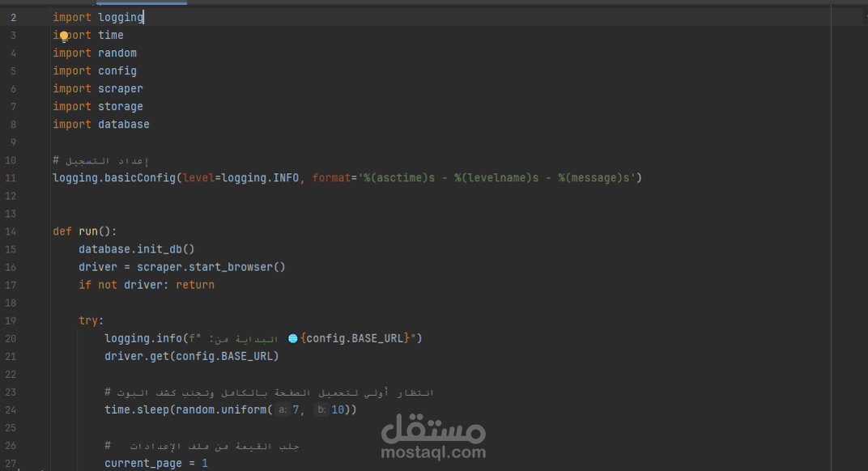Image resolution: width=868 pixels, height=471 pixels.
Task: Click 'logging.info' on line 20
Action: pos(143,338)
